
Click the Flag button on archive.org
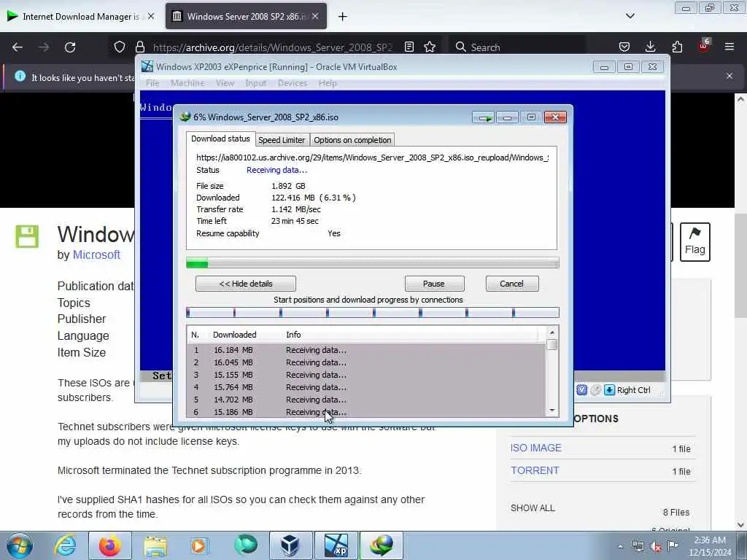click(x=695, y=242)
